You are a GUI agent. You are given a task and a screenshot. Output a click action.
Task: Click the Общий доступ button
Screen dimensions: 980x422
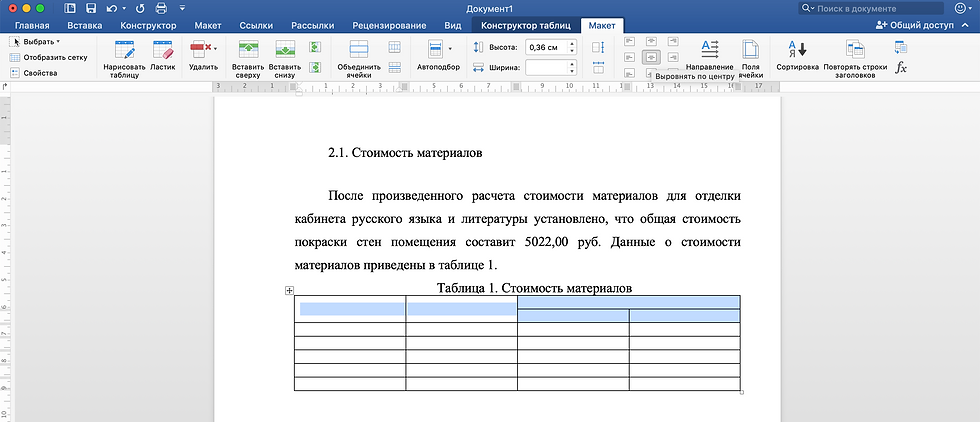[915, 26]
